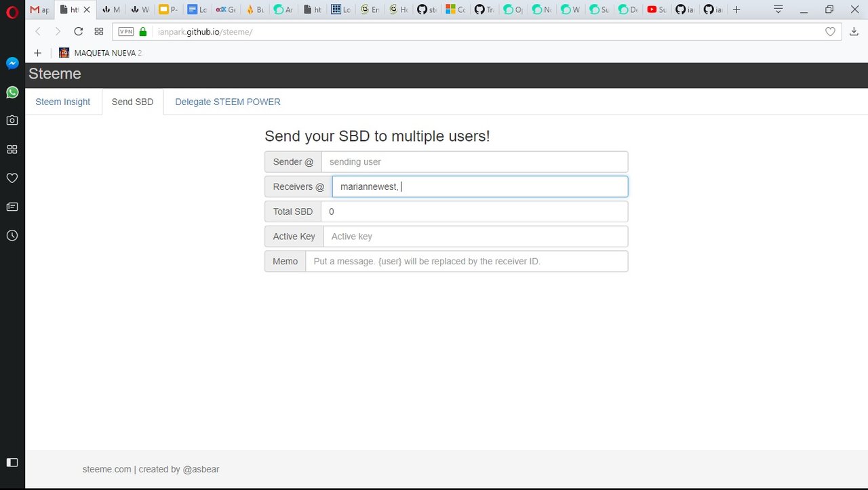Switch to the Microsoft logo tab
868x490 pixels.
tap(456, 9)
